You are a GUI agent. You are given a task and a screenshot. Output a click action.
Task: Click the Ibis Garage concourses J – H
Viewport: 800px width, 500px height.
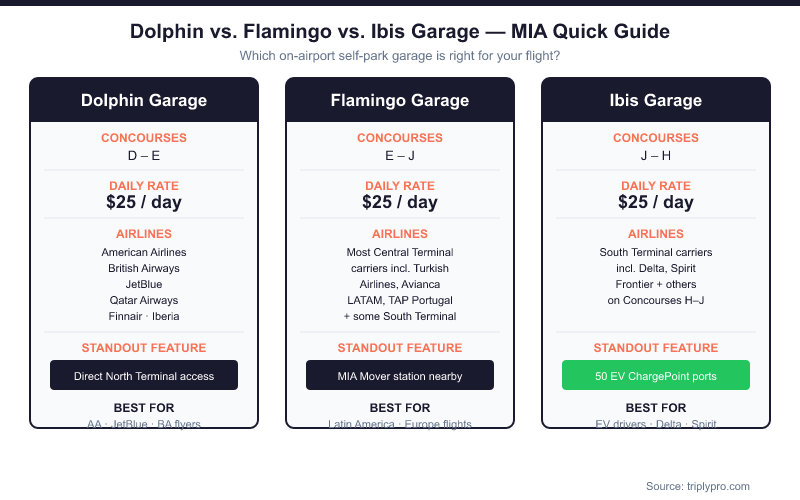coord(656,156)
